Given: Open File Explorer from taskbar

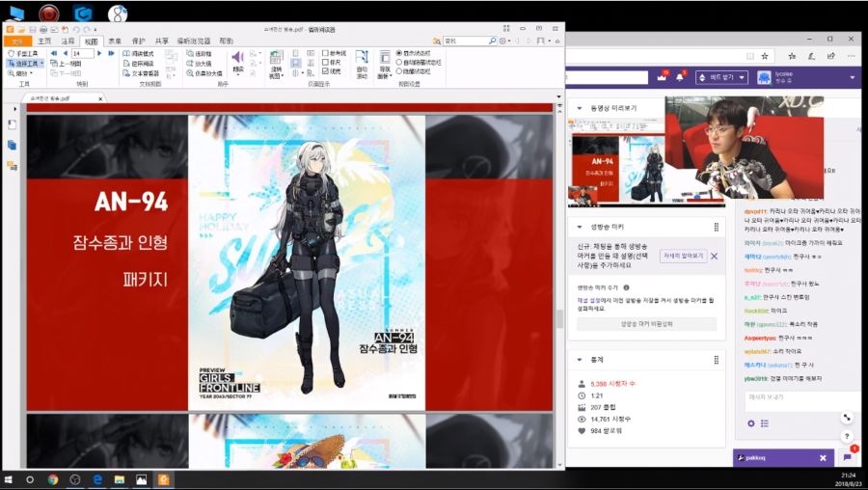Looking at the screenshot, I should pos(119,479).
